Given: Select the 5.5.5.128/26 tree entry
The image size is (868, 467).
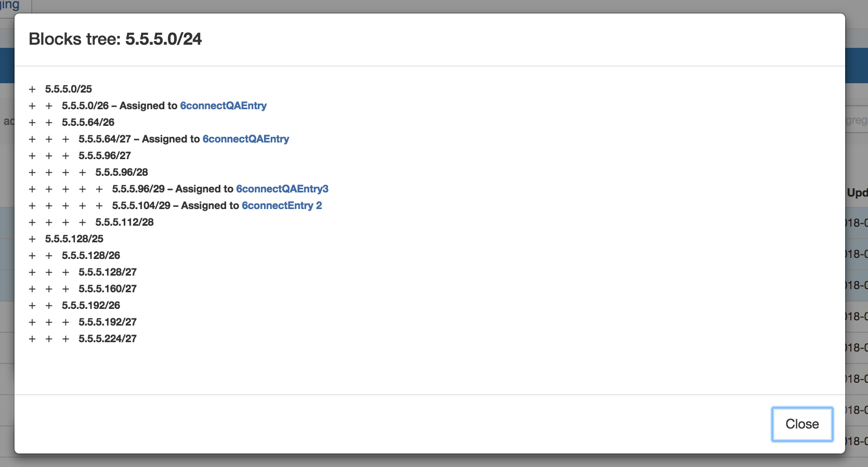Looking at the screenshot, I should pos(90,255).
